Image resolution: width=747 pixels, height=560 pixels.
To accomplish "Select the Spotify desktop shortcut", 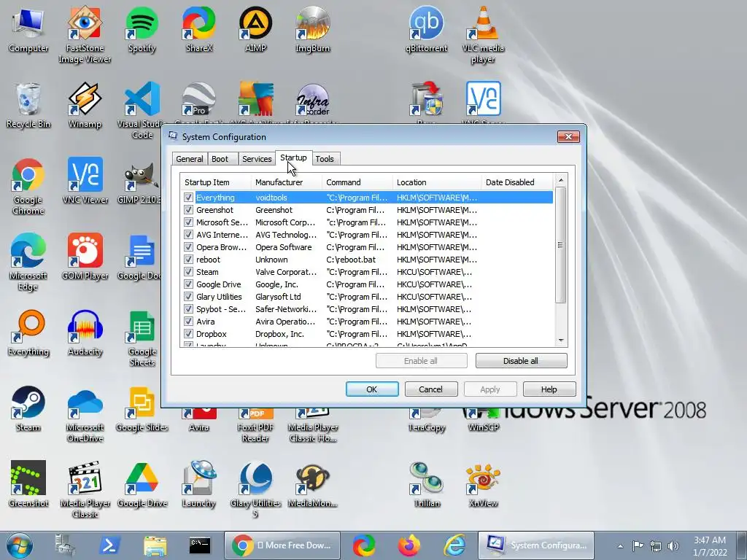I will point(142,29).
